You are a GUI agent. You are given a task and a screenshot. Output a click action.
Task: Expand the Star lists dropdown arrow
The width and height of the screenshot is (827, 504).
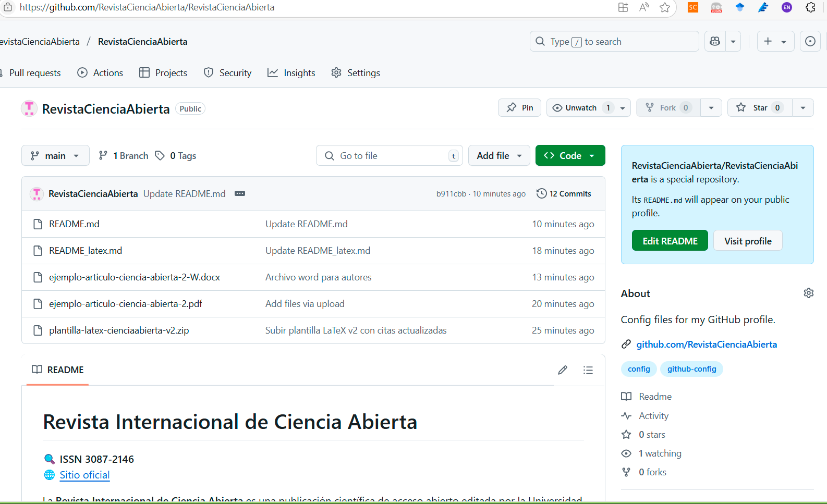tap(803, 108)
